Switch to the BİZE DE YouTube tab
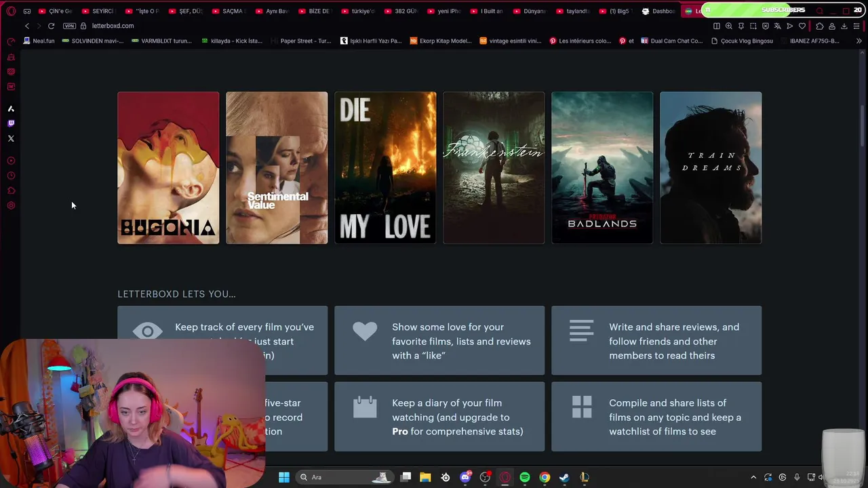868x488 pixels. point(315,11)
